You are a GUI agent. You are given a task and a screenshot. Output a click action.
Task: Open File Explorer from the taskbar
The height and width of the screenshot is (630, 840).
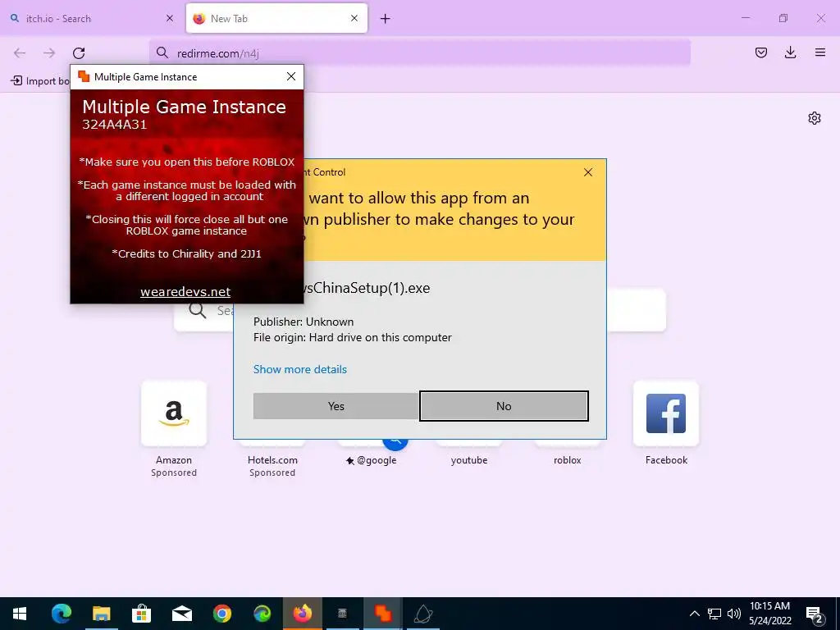pyautogui.click(x=101, y=614)
